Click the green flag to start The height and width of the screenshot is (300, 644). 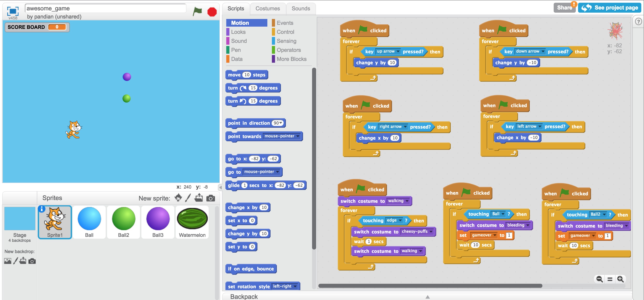(197, 11)
